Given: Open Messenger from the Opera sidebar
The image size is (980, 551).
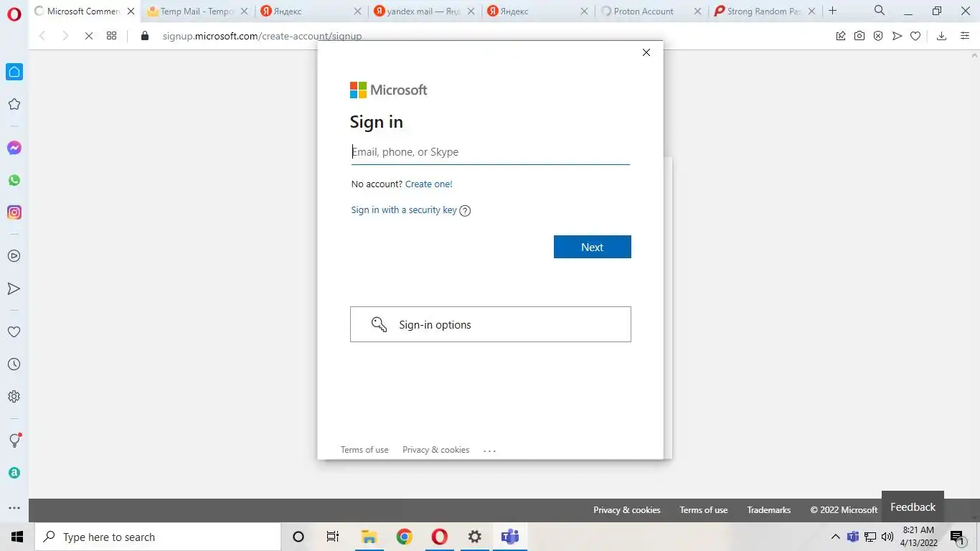Looking at the screenshot, I should click(14, 148).
